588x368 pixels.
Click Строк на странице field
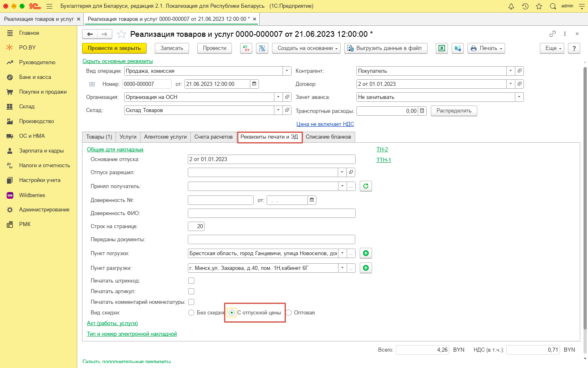[196, 226]
